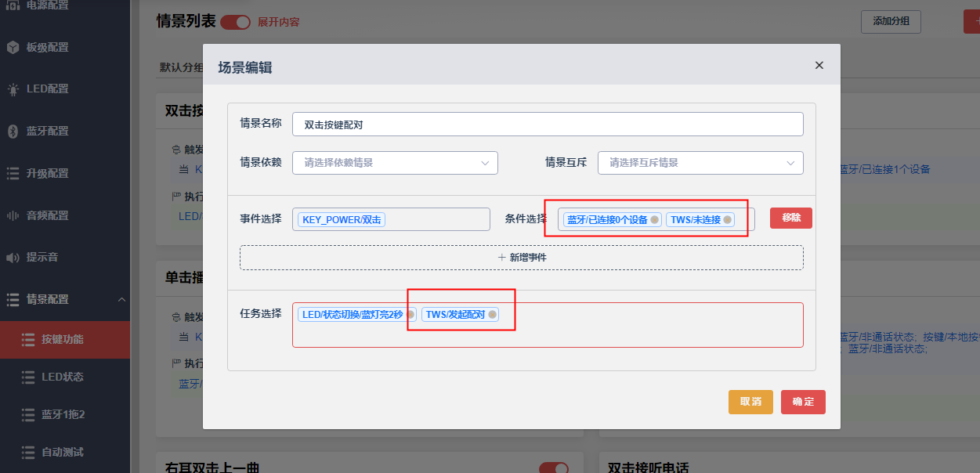The width and height of the screenshot is (980, 473).
Task: Remove the TWS/未连接 condition tag
Action: (x=727, y=220)
